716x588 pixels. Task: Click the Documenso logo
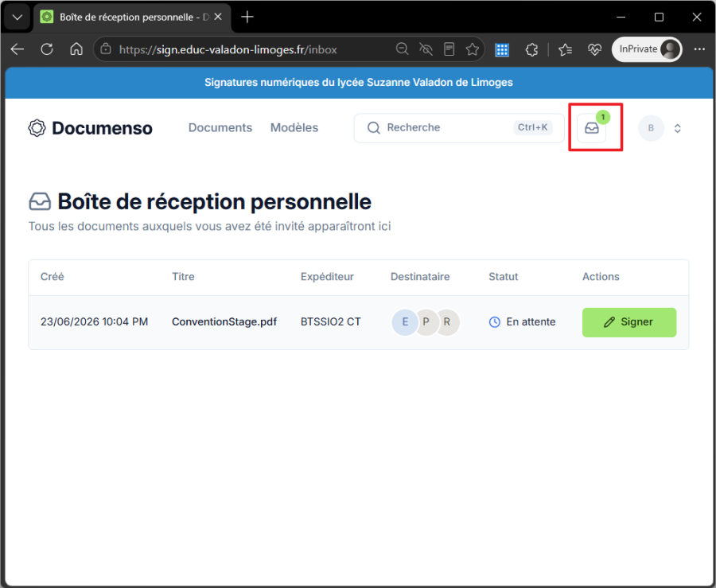pos(90,128)
